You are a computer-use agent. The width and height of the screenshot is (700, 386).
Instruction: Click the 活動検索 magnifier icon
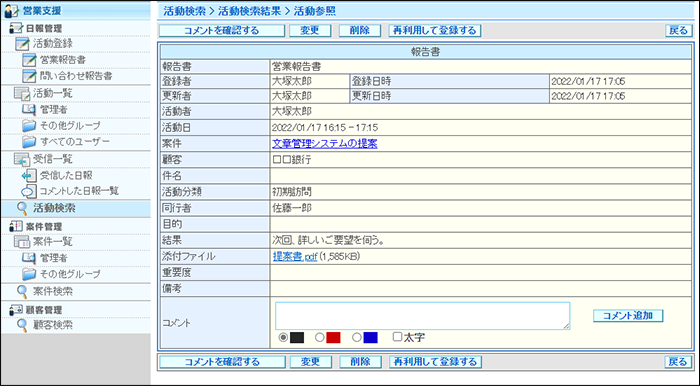point(22,208)
